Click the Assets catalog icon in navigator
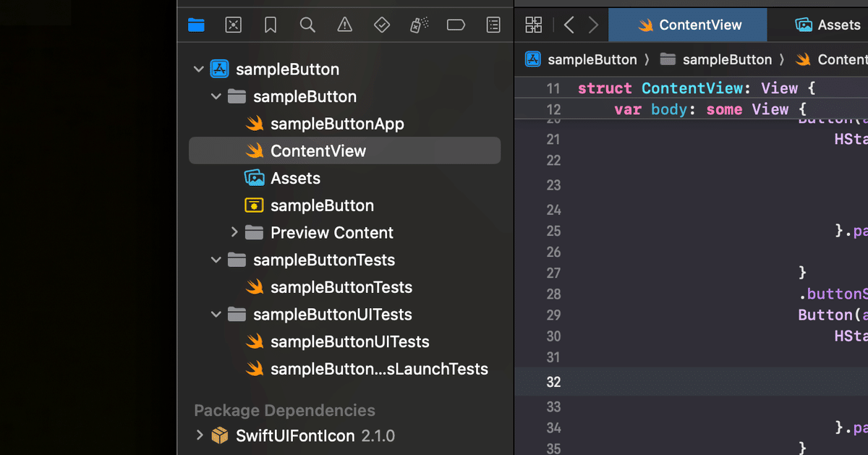Screen dimensions: 868x455 click(254, 178)
